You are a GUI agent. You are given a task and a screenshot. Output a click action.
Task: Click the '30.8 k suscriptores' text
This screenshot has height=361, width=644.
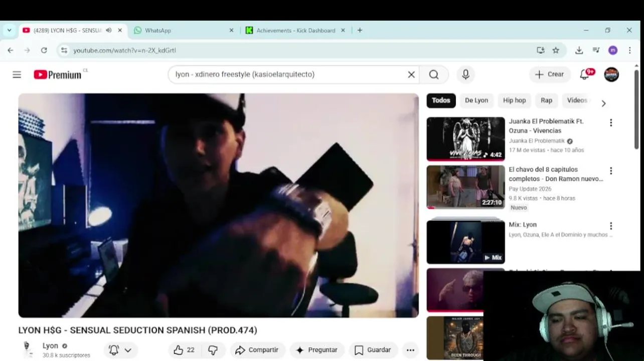pyautogui.click(x=66, y=355)
